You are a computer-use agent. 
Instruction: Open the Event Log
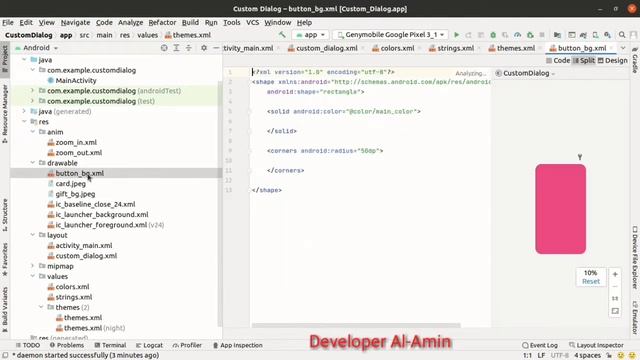(x=540, y=345)
